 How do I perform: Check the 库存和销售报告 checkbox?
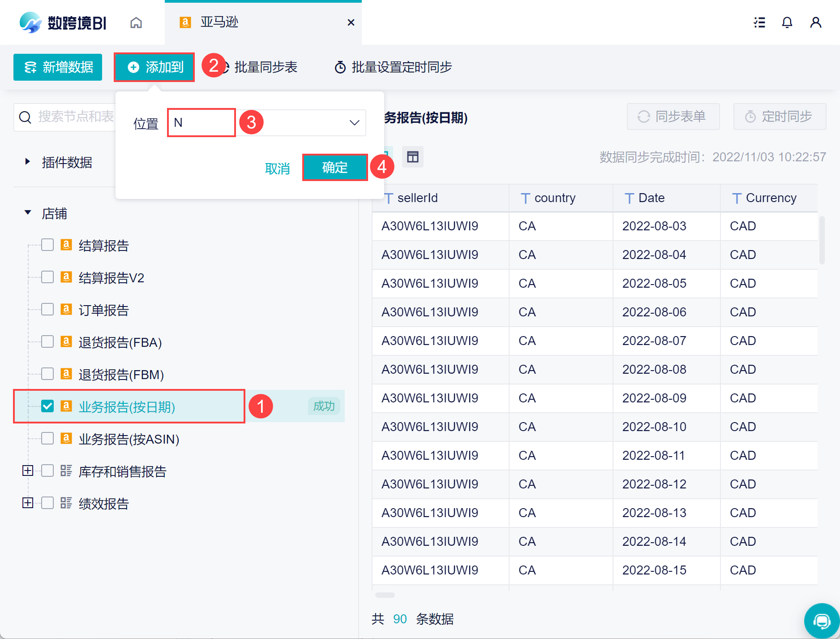[47, 471]
